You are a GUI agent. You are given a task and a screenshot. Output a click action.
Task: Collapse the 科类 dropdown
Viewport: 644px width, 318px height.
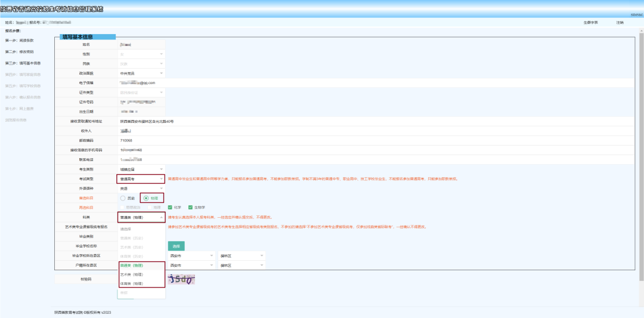(x=141, y=217)
